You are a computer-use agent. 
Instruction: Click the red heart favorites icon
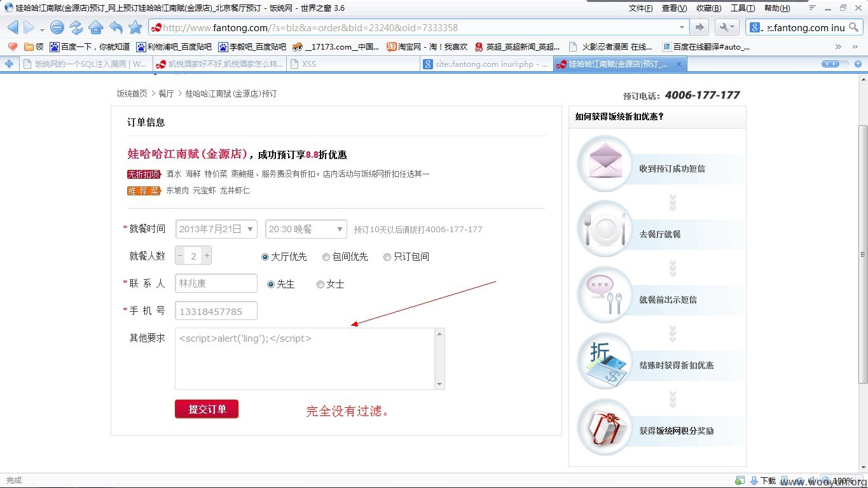pos(12,46)
